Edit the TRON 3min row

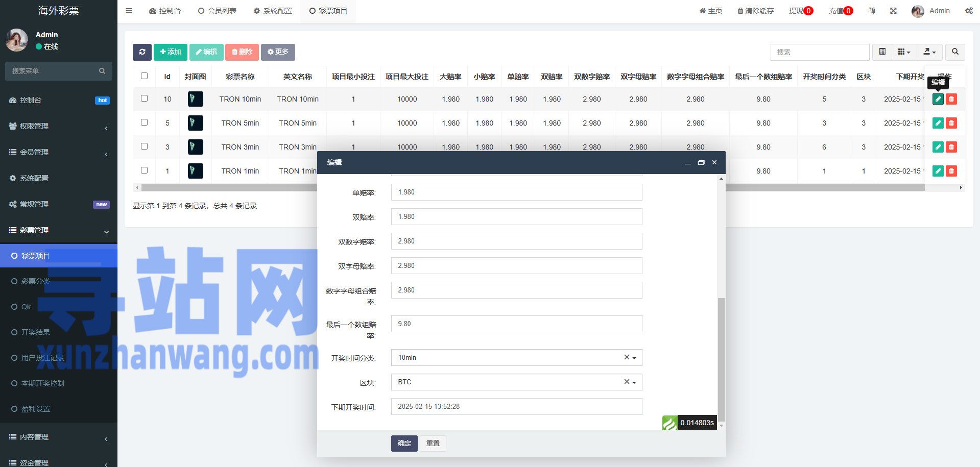938,147
